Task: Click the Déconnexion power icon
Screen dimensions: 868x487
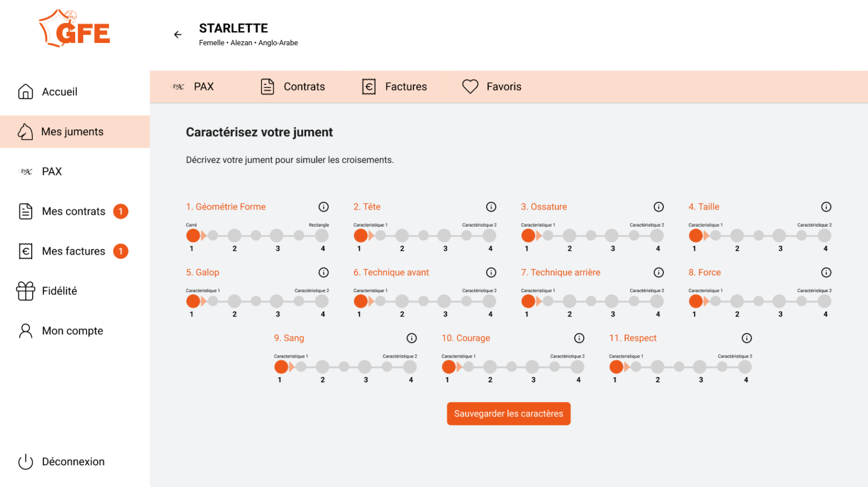Action: (26, 462)
